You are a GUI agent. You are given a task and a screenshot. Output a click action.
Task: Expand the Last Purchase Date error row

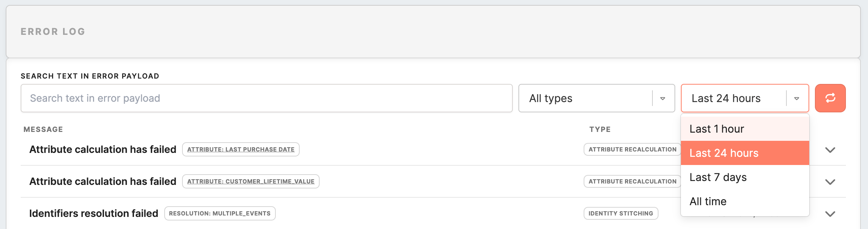click(x=830, y=150)
